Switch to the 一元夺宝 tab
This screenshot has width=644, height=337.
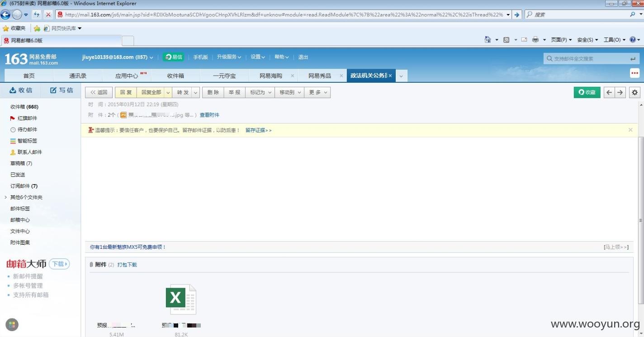tap(224, 76)
